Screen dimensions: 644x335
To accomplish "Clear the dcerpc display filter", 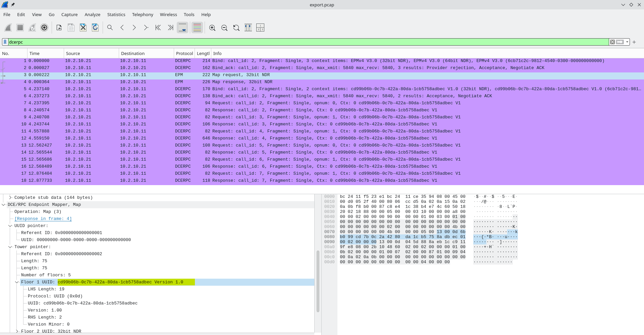I will pyautogui.click(x=613, y=42).
